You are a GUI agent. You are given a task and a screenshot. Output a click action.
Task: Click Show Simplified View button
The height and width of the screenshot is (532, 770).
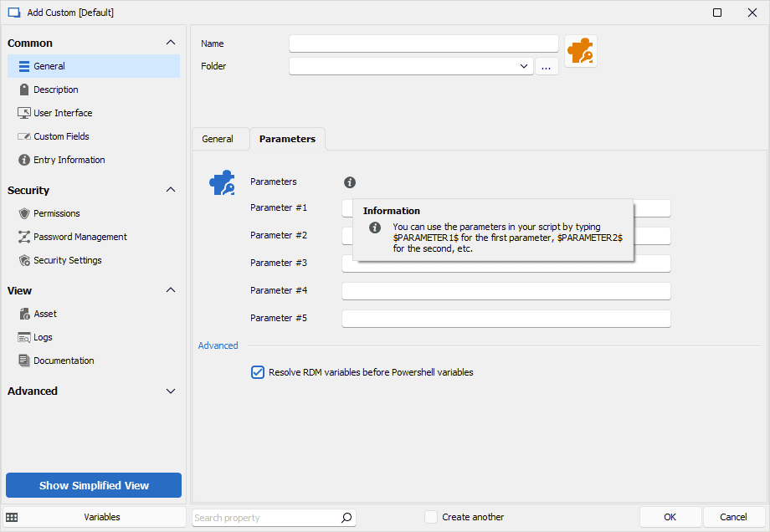94,485
